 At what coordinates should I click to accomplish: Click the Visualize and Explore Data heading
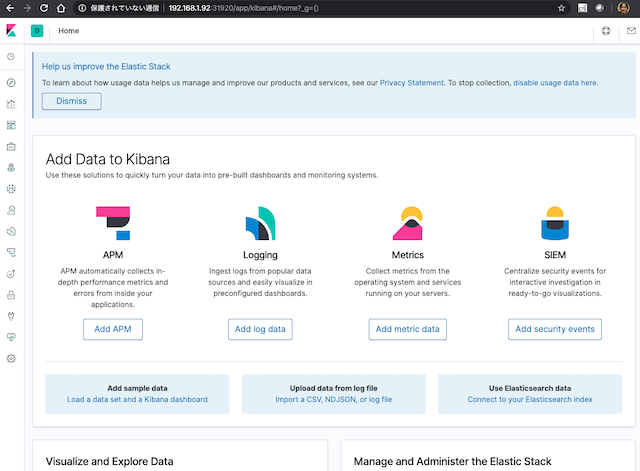tap(109, 462)
